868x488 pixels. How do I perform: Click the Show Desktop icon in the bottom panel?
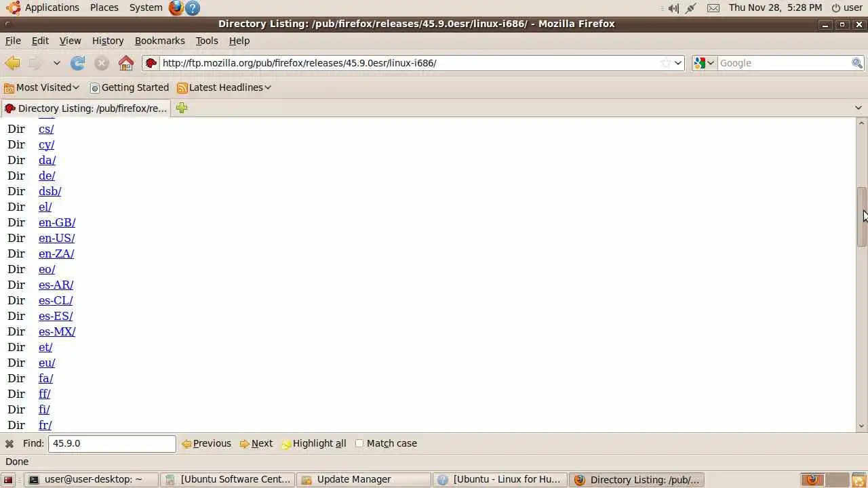click(x=9, y=480)
